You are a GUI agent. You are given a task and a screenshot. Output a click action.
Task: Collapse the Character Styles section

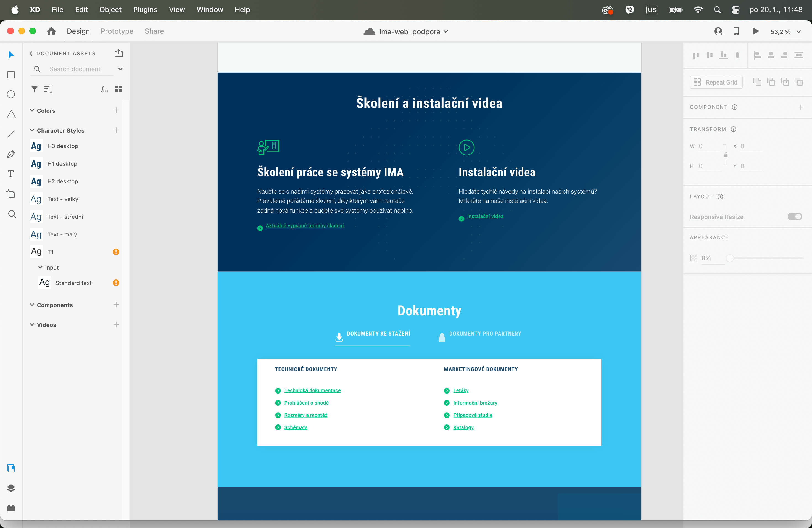click(32, 130)
